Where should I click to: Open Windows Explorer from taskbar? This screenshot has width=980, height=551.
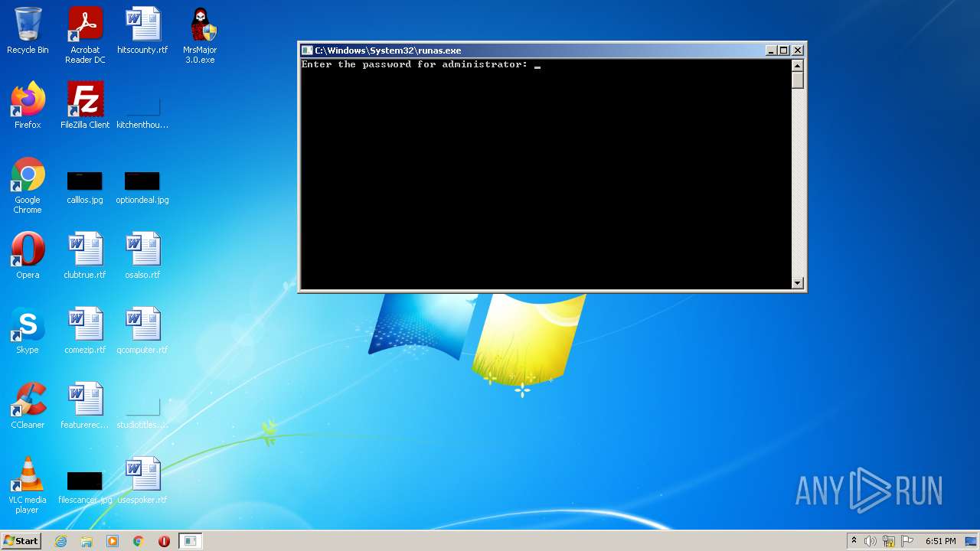click(x=87, y=541)
